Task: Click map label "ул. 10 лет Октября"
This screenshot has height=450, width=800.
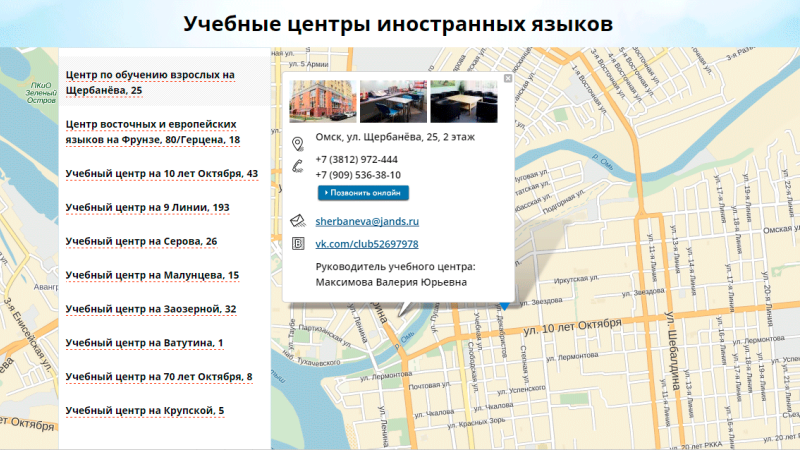Action: click(572, 327)
